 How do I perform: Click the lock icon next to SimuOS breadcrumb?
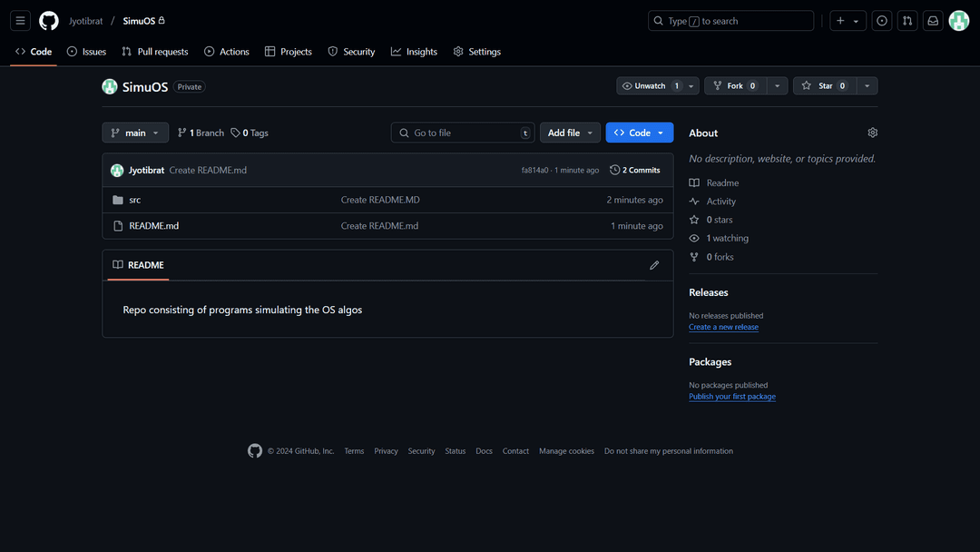(162, 20)
